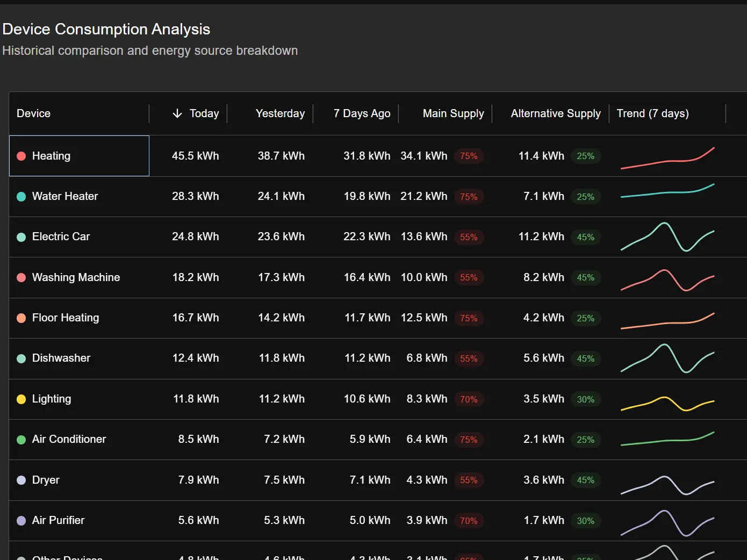Click the sort arrow beside Today
The image size is (747, 560).
click(177, 113)
